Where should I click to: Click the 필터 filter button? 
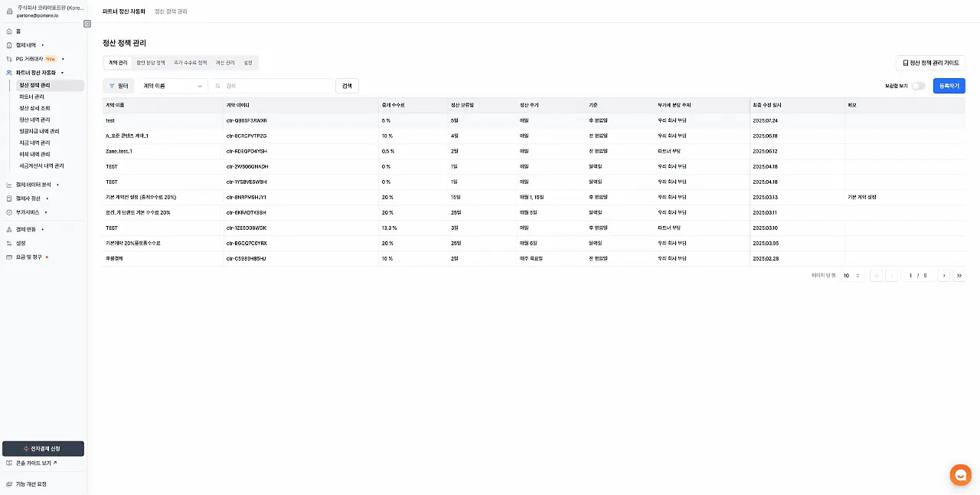pos(119,86)
